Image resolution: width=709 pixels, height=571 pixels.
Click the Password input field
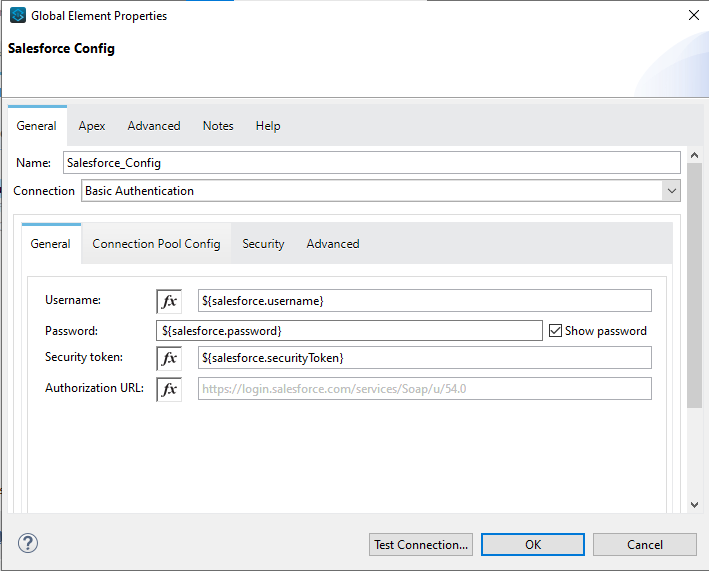click(349, 330)
